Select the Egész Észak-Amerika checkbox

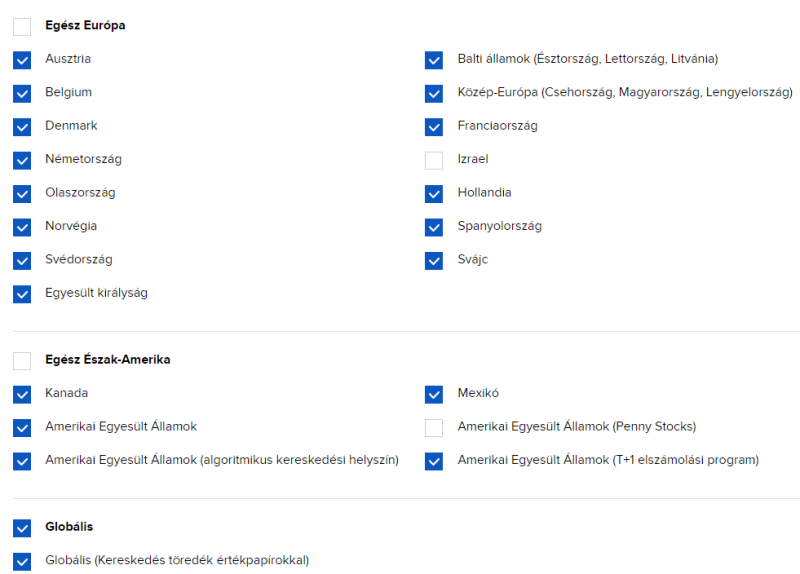pyautogui.click(x=22, y=361)
